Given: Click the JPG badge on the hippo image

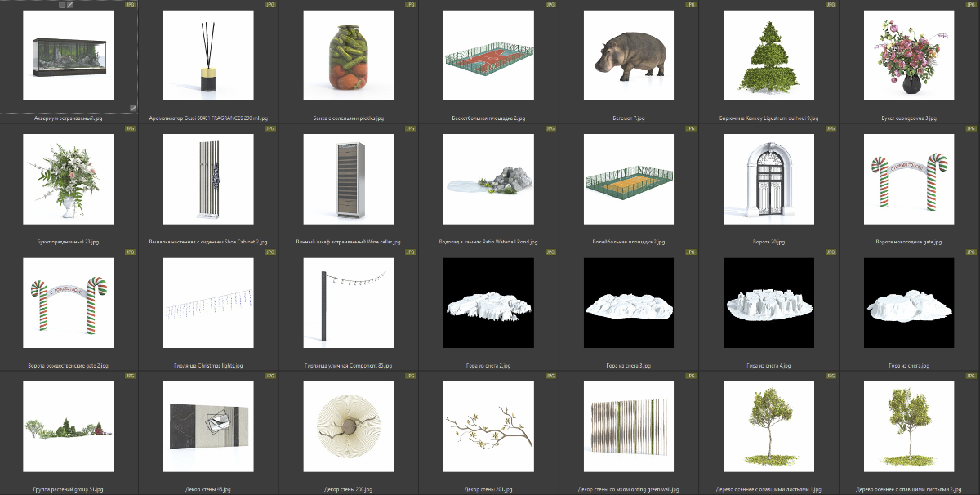Looking at the screenshot, I should [691, 5].
